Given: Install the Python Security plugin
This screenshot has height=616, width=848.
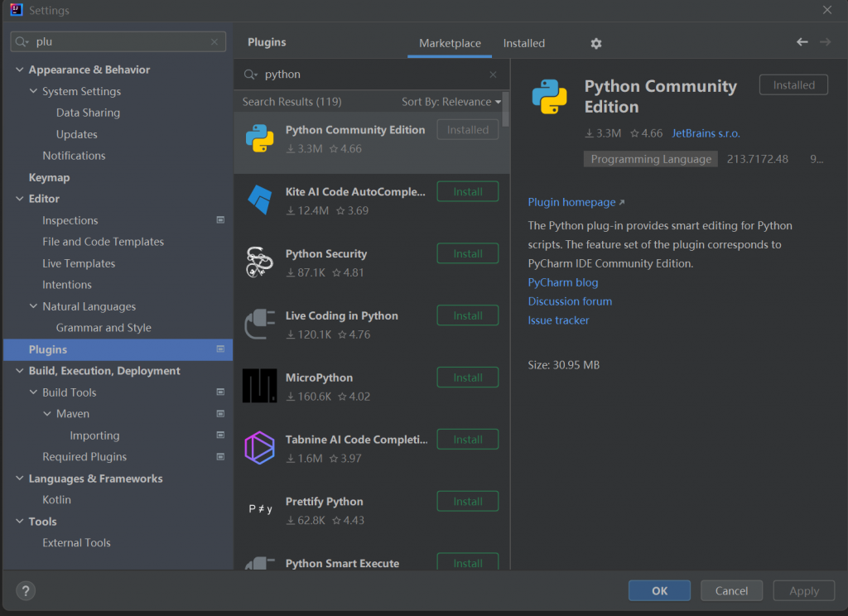Looking at the screenshot, I should 467,253.
